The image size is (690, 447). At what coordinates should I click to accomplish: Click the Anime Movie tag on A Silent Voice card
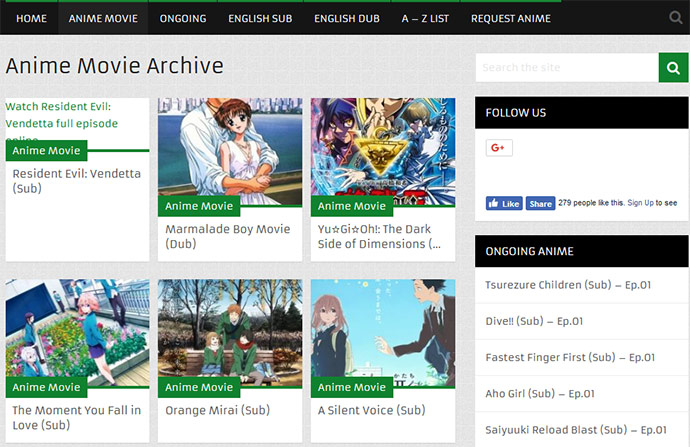[352, 387]
